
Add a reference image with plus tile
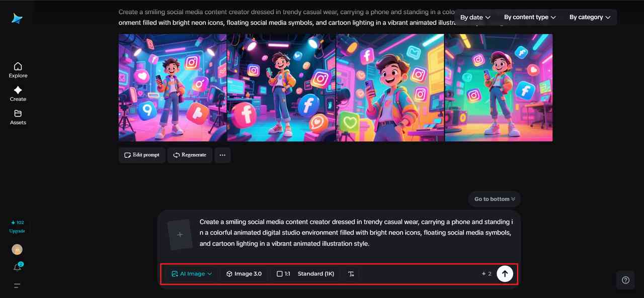180,235
